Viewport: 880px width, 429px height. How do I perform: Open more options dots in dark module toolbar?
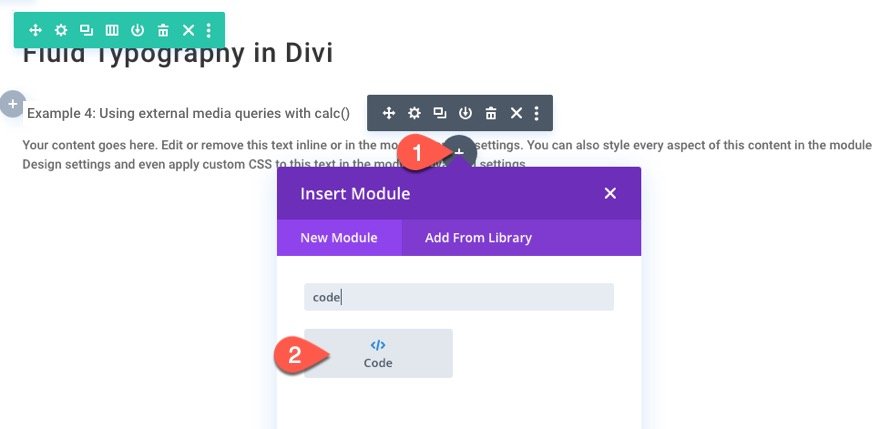(537, 113)
